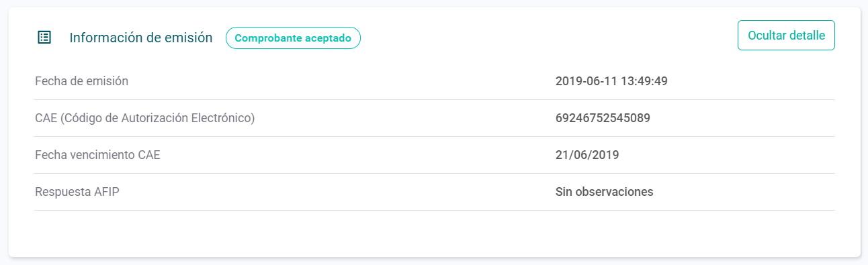Click the CAE Código de Autorización Electrónico label
The image size is (868, 265).
tap(144, 118)
